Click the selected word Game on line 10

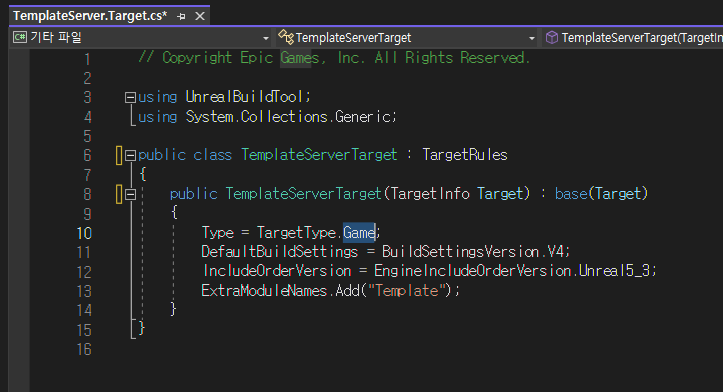[359, 232]
